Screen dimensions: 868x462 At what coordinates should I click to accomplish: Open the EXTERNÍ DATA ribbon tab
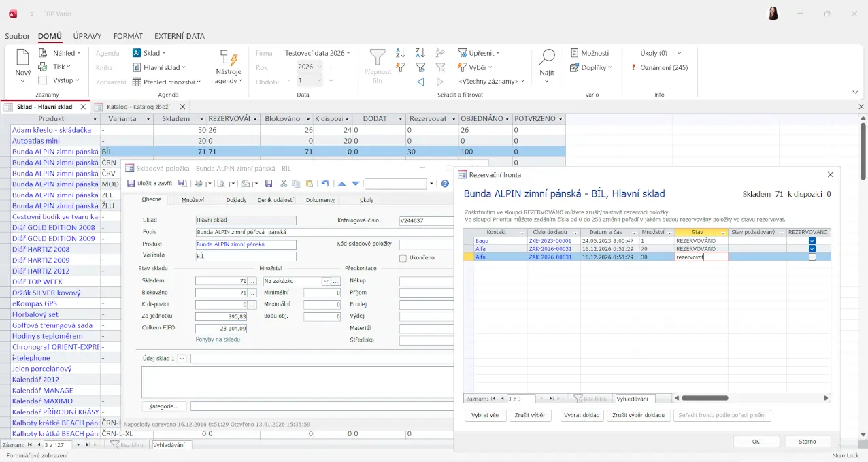tap(179, 36)
